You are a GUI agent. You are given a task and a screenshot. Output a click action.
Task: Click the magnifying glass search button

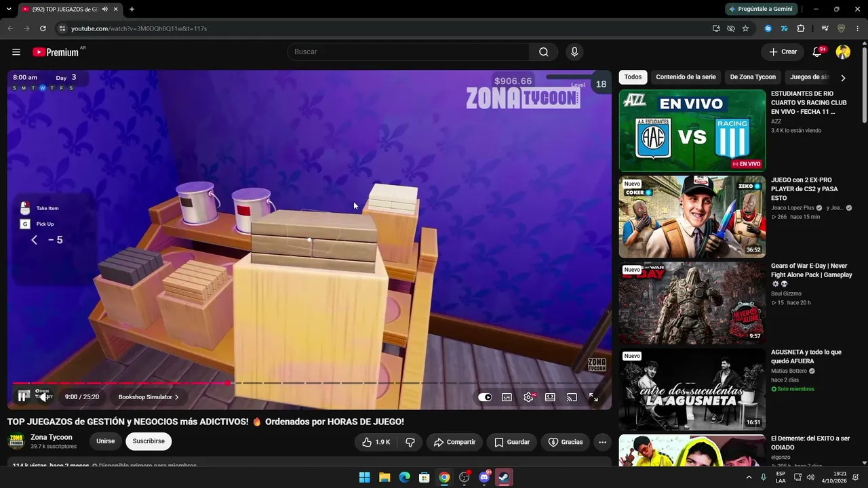click(x=544, y=52)
